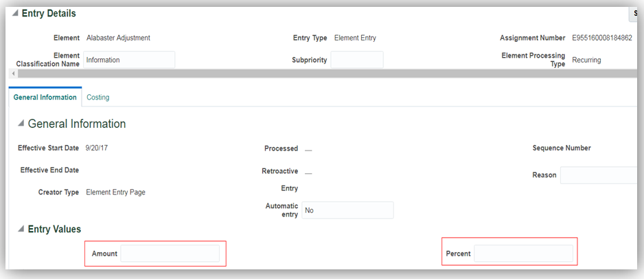Click the horizontal scrollbar left arrow
This screenshot has height=279, width=644.
14,74
